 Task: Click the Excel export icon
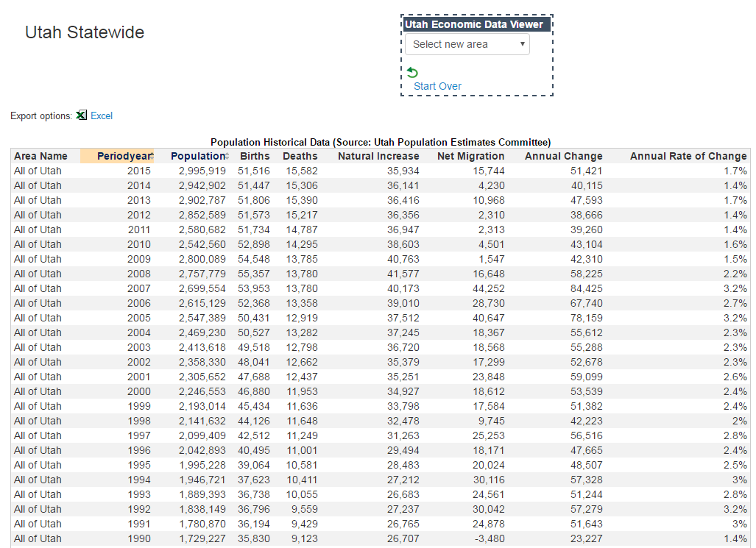pos(82,115)
